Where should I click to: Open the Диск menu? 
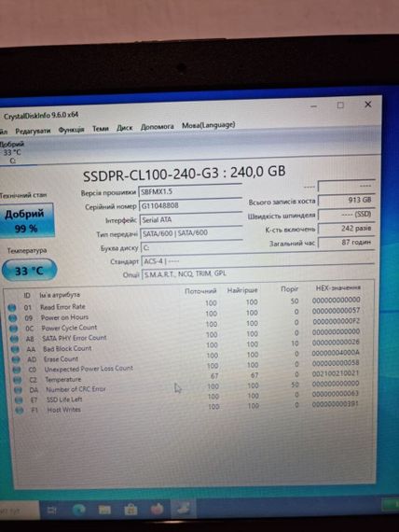click(124, 128)
